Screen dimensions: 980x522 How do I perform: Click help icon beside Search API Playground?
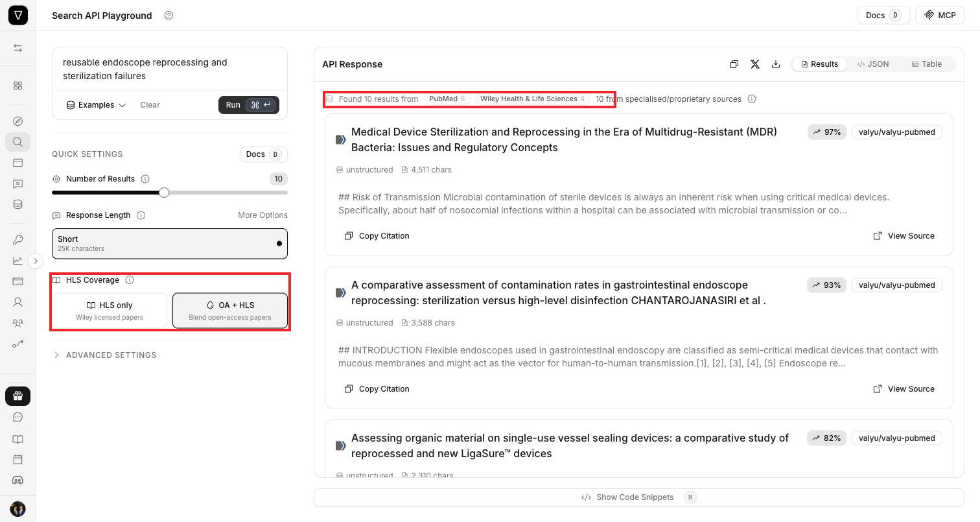(169, 16)
